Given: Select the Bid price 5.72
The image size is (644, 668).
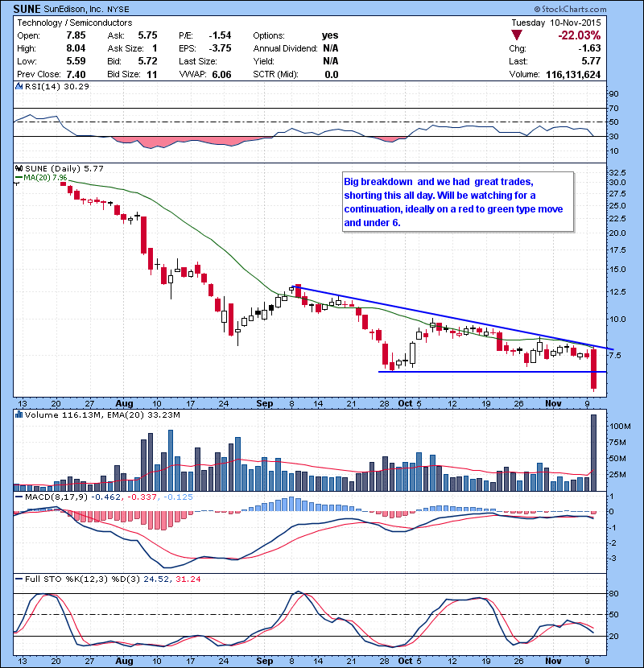Looking at the screenshot, I should point(147,61).
